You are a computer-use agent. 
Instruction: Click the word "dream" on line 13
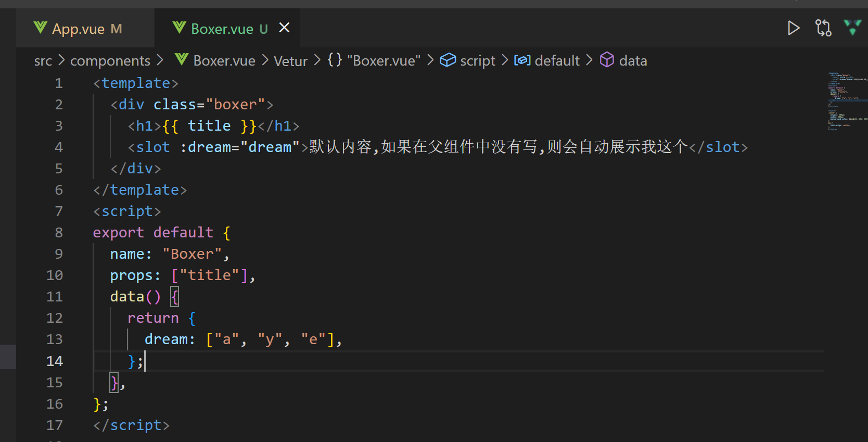coord(166,339)
